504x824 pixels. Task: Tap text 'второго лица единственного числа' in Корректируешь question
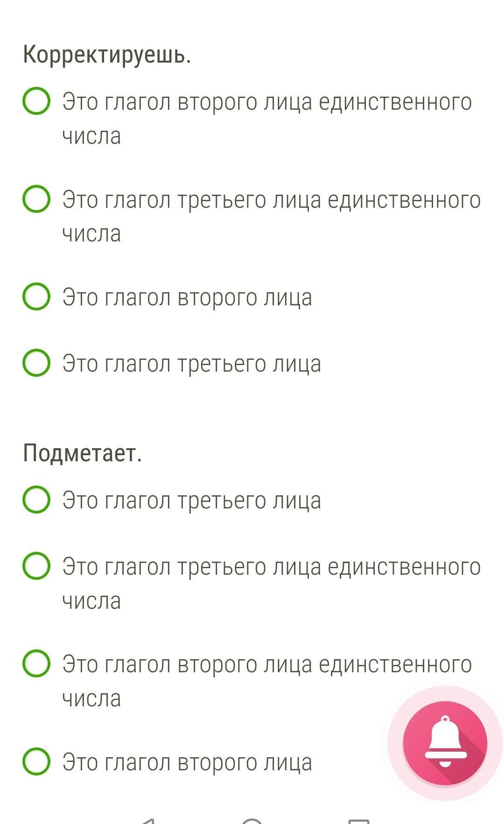point(267,119)
